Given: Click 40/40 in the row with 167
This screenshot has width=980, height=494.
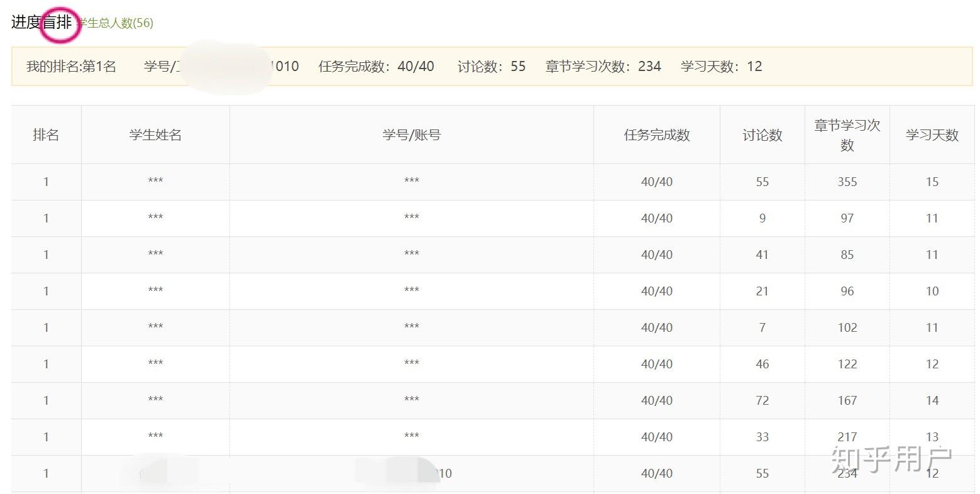Looking at the screenshot, I should point(657,400).
